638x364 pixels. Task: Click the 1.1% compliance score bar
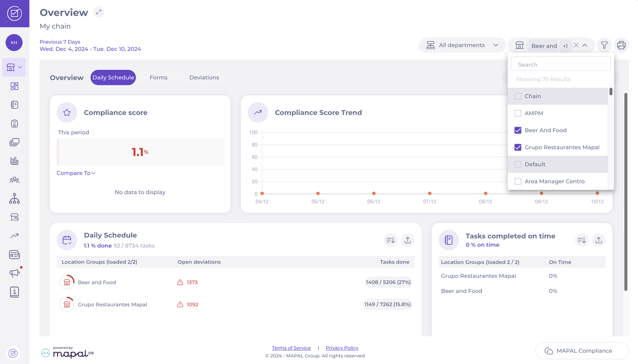coord(140,152)
